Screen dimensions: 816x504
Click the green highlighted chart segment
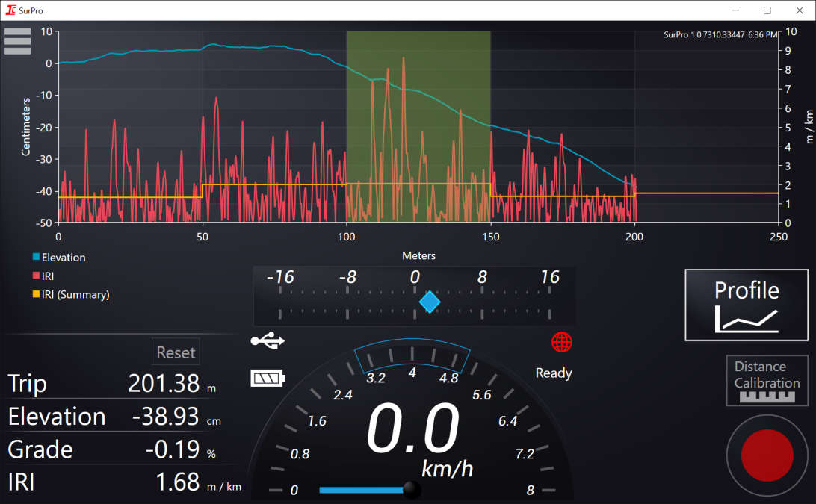point(418,127)
